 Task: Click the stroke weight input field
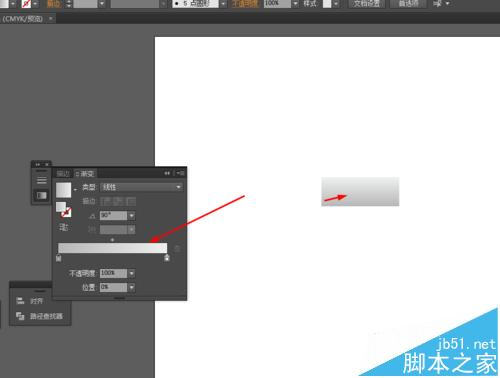click(x=85, y=4)
